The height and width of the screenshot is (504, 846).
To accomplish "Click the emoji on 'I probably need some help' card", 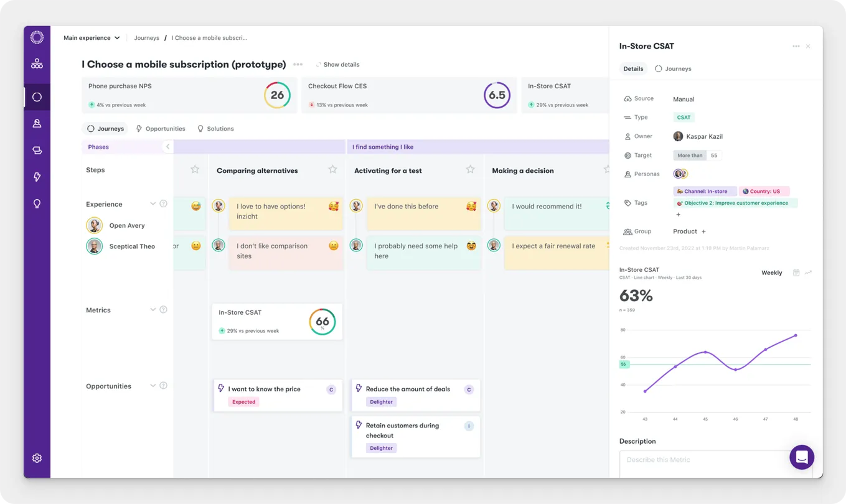I will [471, 246].
